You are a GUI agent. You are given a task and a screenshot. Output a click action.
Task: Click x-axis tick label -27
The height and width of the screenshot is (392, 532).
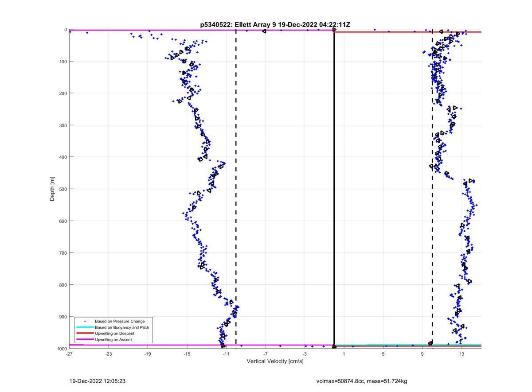click(69, 354)
